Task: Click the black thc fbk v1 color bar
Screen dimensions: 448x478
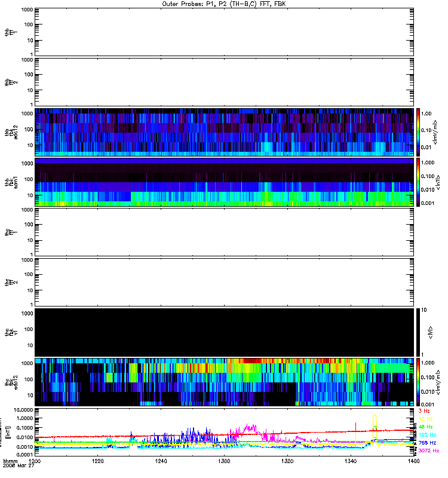Action: coord(418,332)
